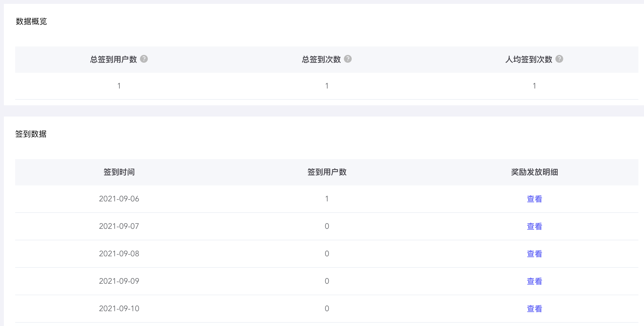Viewport: 644px width, 326px height.
Task: Open 查看 link for 2021-09-06
Action: click(x=534, y=199)
